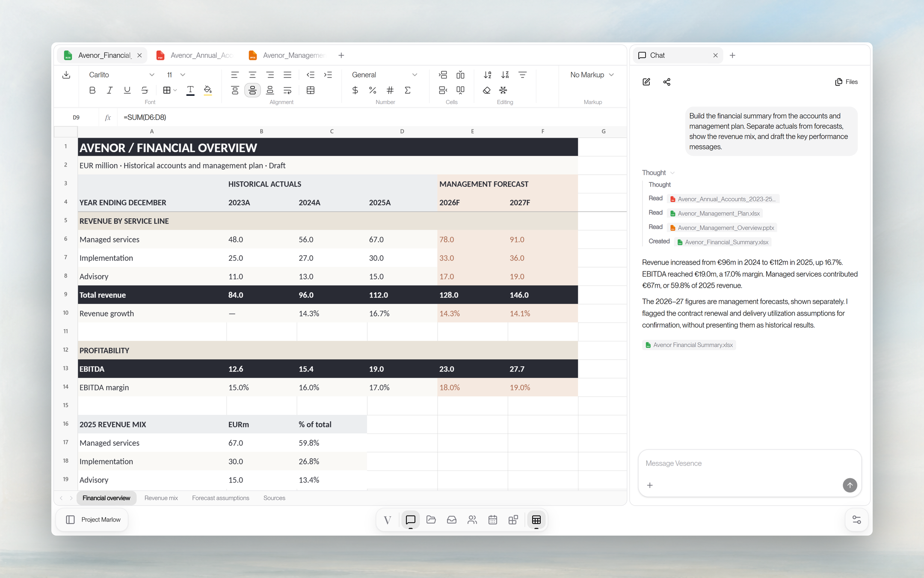The image size is (924, 578).
Task: Add a new file tab
Action: (x=341, y=55)
